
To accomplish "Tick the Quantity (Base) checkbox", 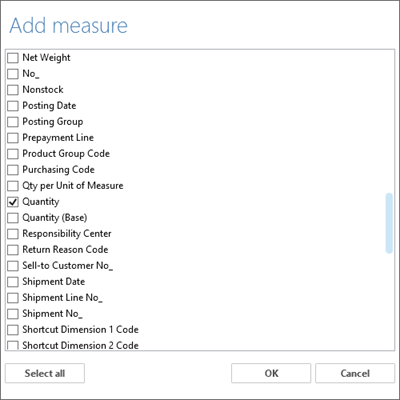I will pos(13,218).
